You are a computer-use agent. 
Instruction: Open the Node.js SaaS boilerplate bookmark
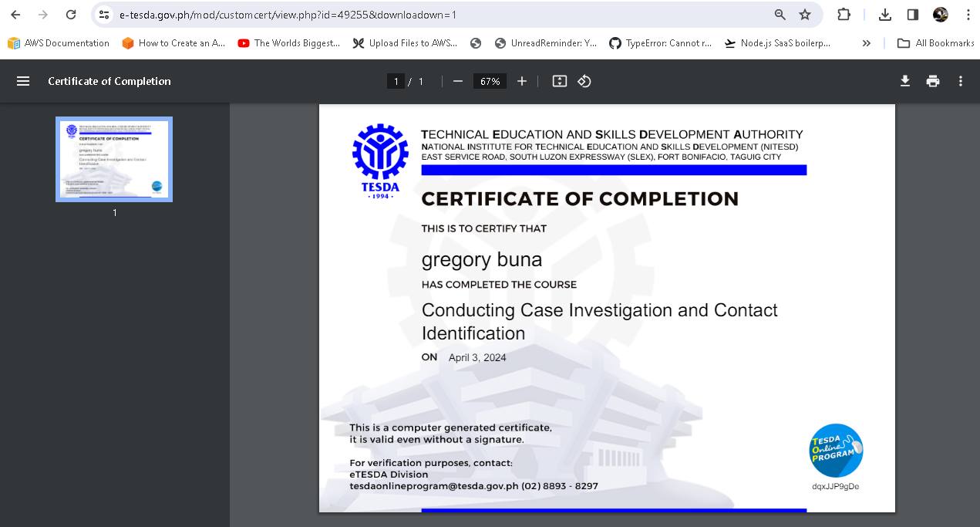click(777, 43)
